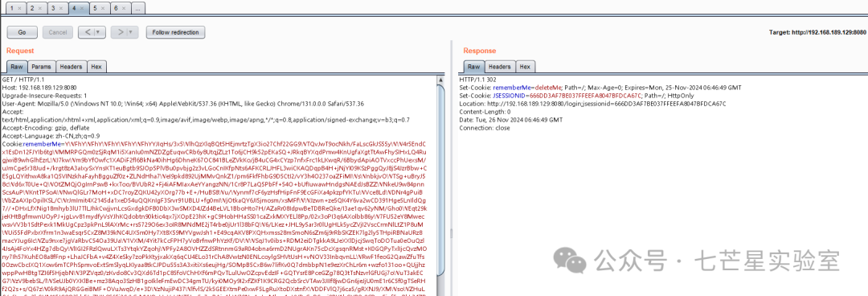The image size is (868, 296).
Task: Close Repeater tab 1 with its x
Action: pyautogui.click(x=19, y=8)
